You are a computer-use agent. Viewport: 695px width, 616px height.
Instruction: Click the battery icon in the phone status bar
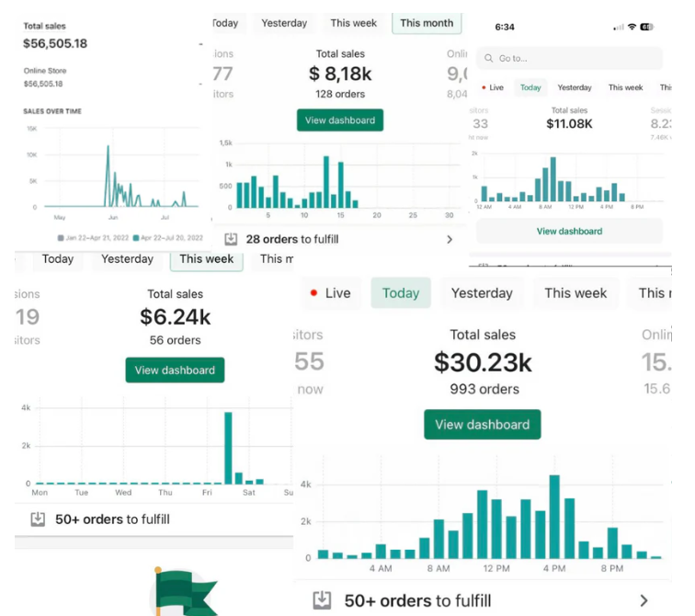(646, 27)
